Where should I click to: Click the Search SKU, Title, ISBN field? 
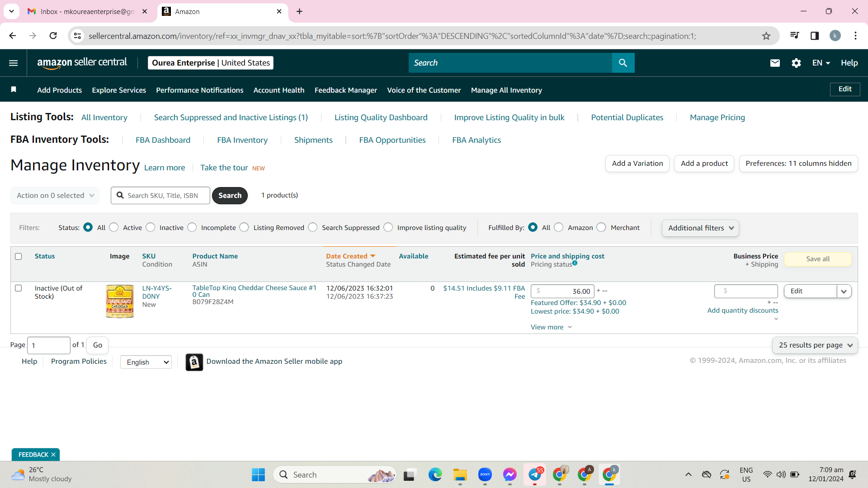tap(160, 196)
